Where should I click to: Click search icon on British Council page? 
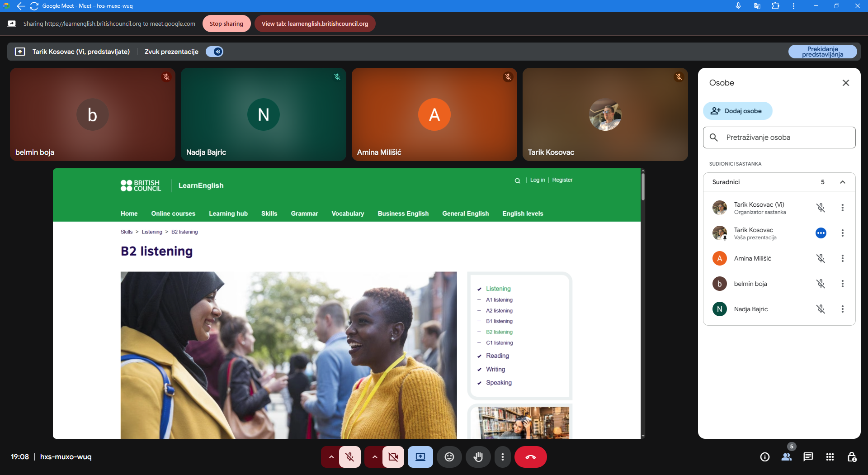[x=517, y=180]
